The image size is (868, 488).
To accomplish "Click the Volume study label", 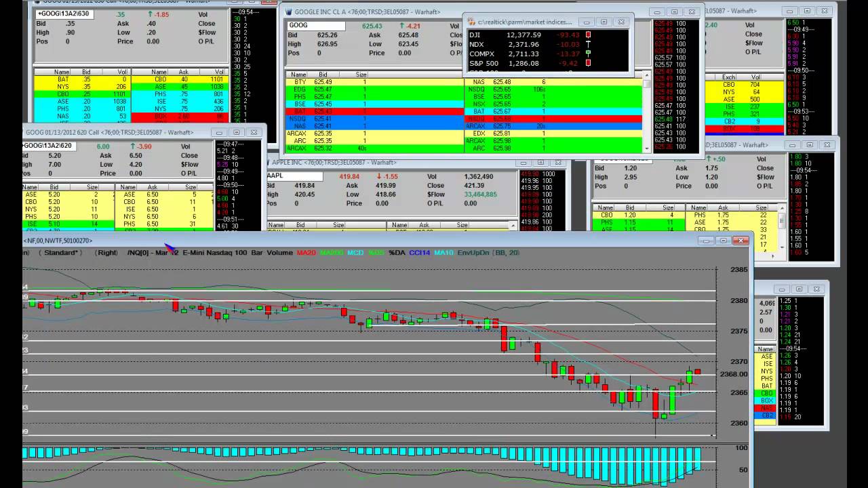I will click(x=279, y=253).
